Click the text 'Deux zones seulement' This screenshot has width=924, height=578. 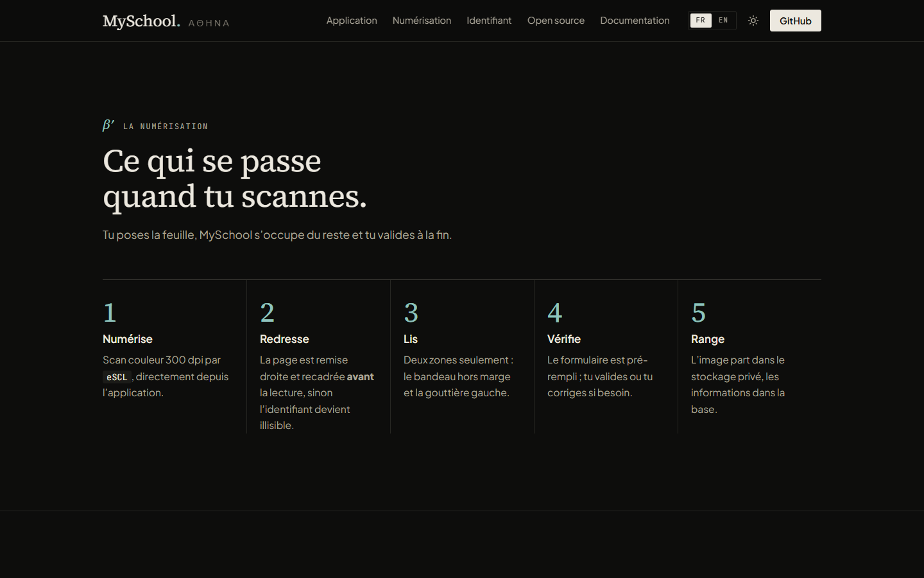[456, 360]
